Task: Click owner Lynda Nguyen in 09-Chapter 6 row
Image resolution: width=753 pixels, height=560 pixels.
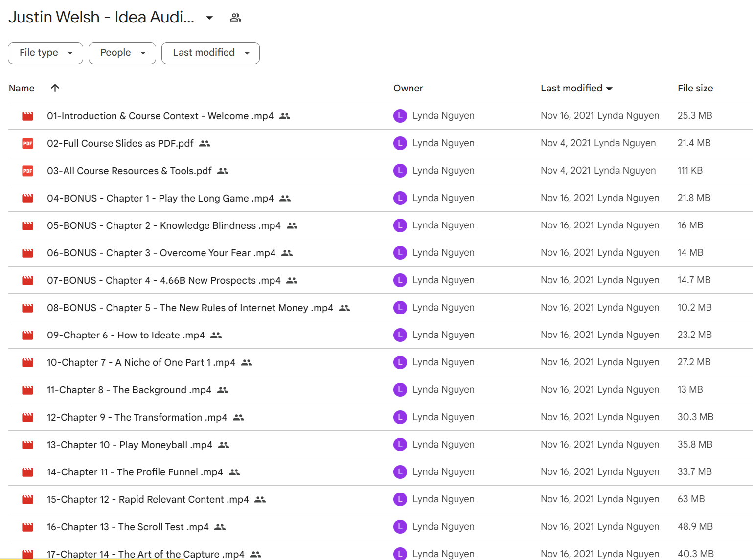Action: [443, 335]
